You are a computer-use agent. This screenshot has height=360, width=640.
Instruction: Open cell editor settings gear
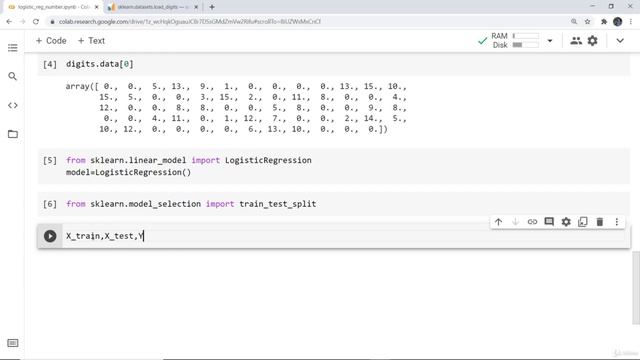point(566,222)
